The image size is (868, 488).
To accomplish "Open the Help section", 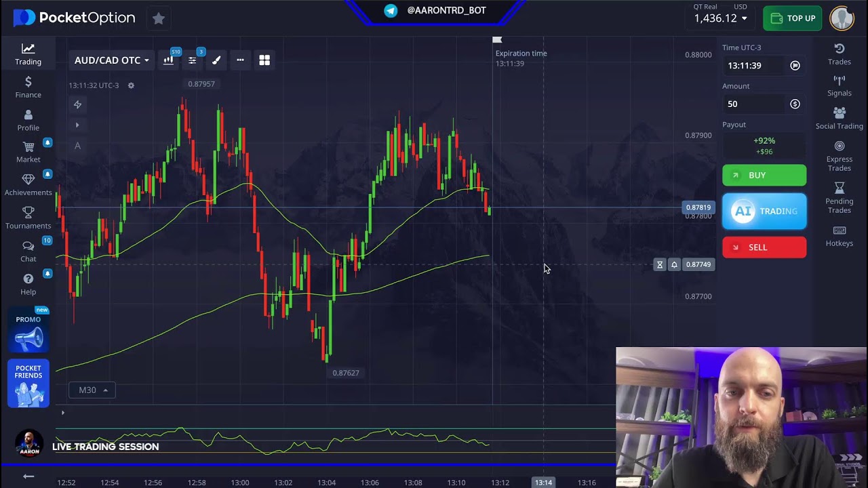I will click(28, 285).
